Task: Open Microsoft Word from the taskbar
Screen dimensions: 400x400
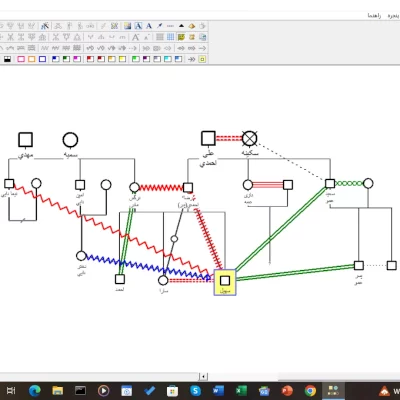Action: [218, 390]
